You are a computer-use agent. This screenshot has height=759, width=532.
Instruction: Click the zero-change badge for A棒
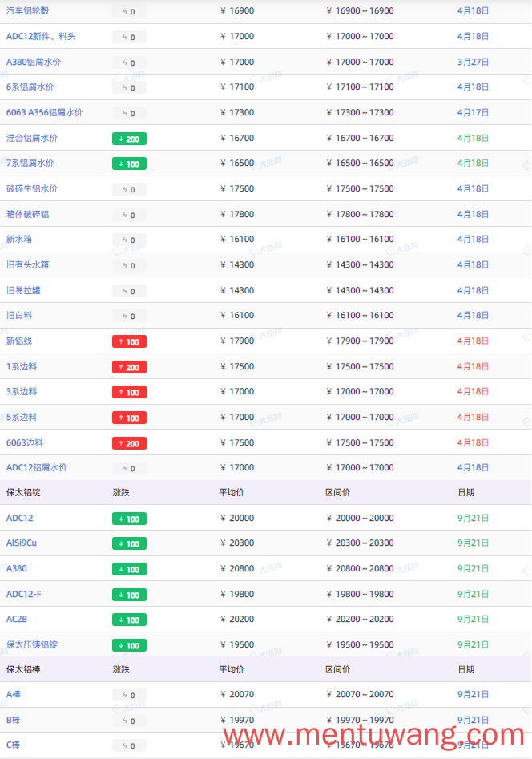coord(129,695)
